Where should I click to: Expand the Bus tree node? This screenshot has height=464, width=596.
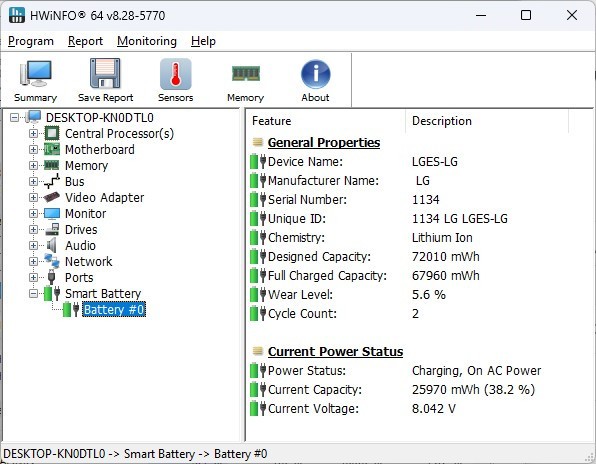[33, 181]
